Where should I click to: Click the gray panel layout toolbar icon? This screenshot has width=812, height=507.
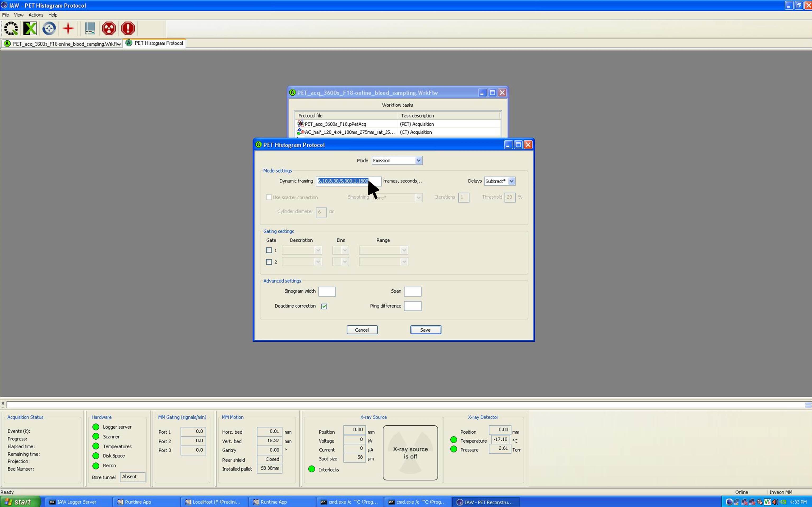coord(90,29)
